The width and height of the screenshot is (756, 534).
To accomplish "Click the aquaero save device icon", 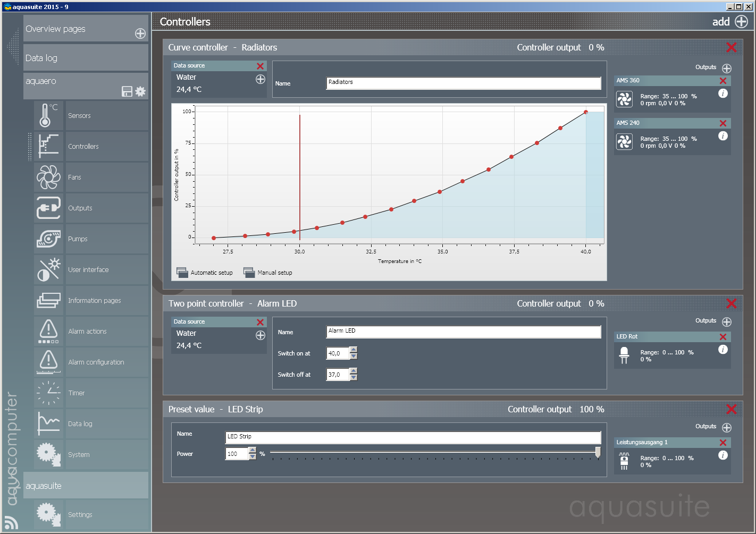I will (127, 91).
